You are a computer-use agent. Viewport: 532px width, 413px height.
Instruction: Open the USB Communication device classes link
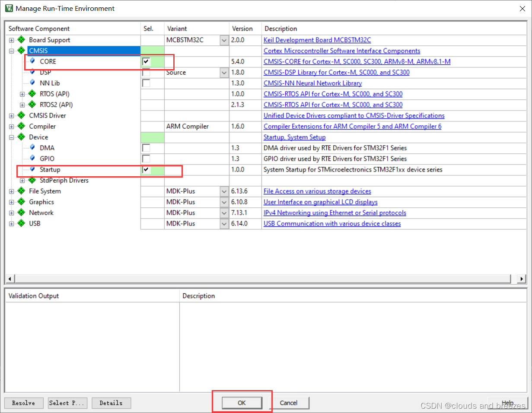point(332,223)
